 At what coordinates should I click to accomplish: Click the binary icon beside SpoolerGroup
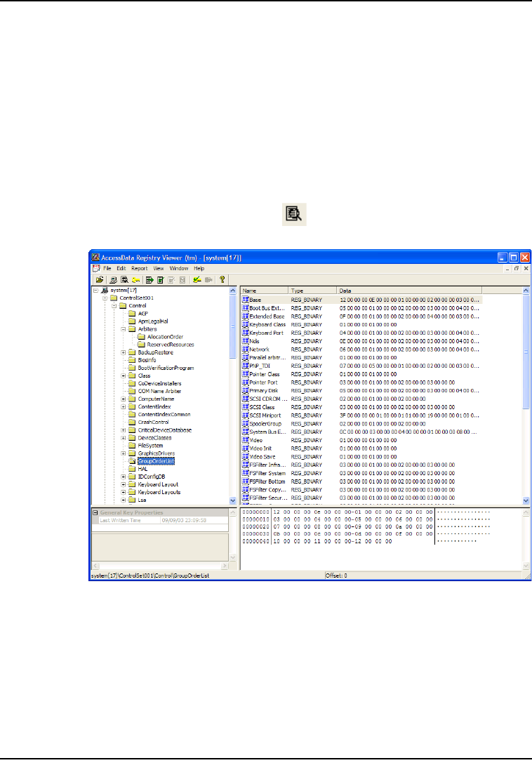click(245, 423)
